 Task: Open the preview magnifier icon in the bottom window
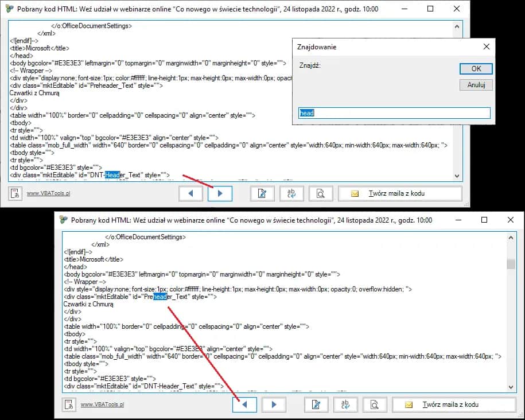coord(375,405)
